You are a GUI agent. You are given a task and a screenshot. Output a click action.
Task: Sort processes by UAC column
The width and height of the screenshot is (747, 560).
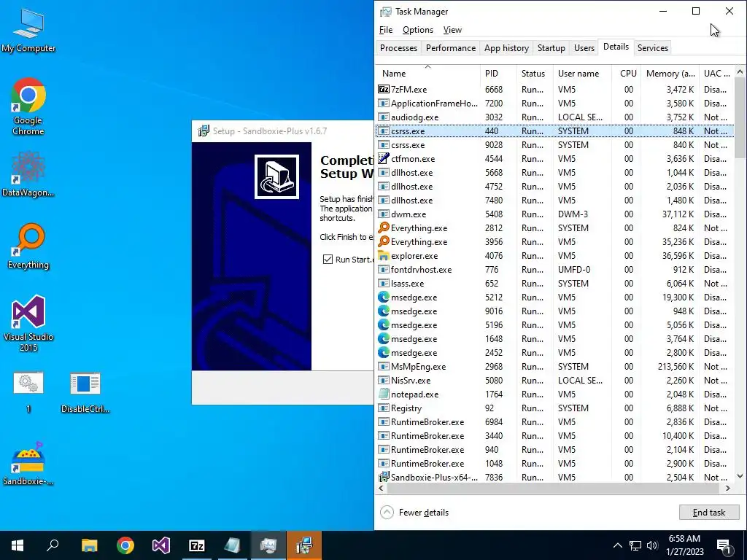pos(716,74)
